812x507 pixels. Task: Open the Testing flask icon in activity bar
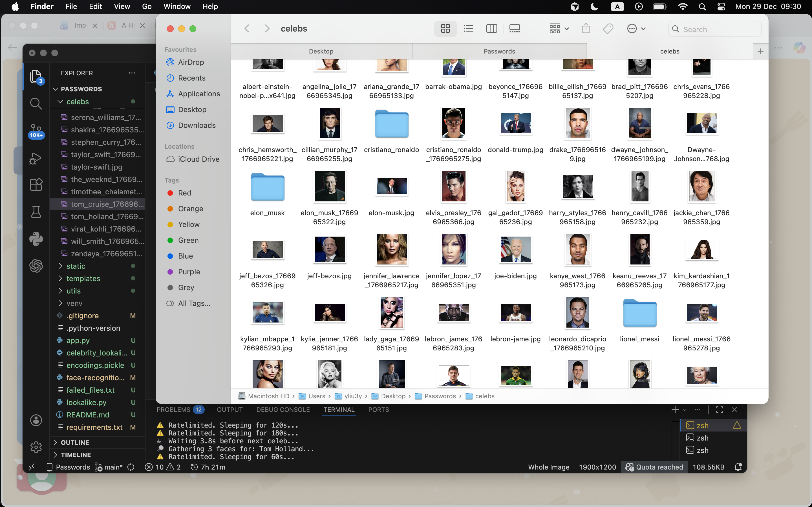(36, 212)
